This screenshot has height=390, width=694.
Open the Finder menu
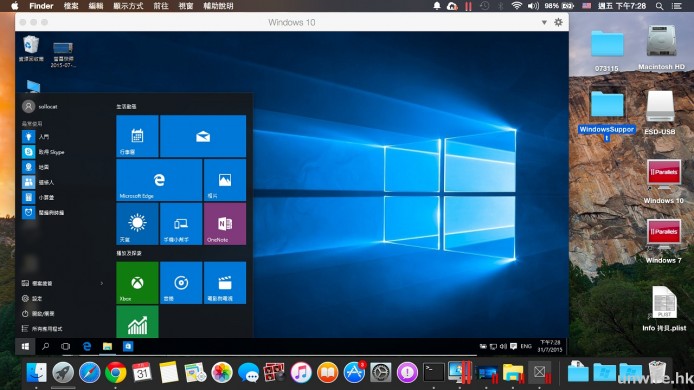[41, 6]
